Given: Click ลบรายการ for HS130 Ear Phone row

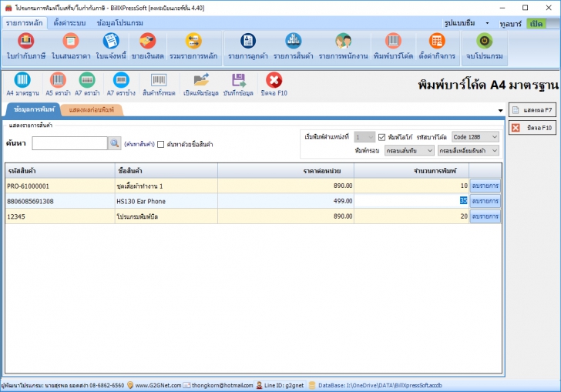Looking at the screenshot, I should pyautogui.click(x=485, y=201).
